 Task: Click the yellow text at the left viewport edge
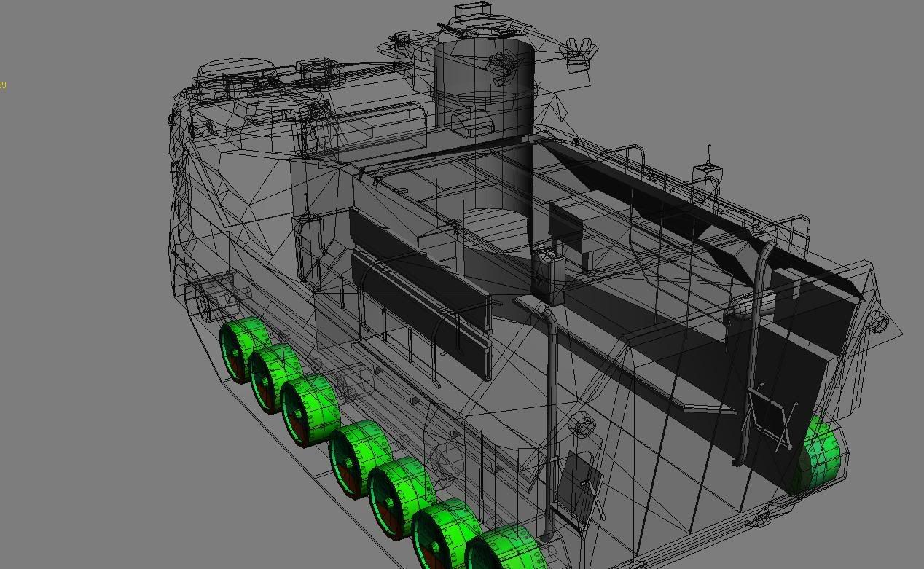[3, 85]
